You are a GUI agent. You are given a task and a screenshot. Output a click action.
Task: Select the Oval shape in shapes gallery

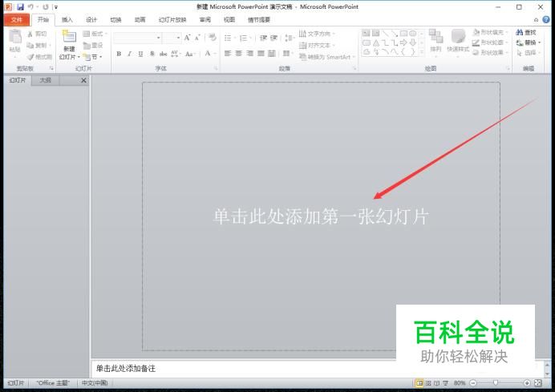pos(413,34)
